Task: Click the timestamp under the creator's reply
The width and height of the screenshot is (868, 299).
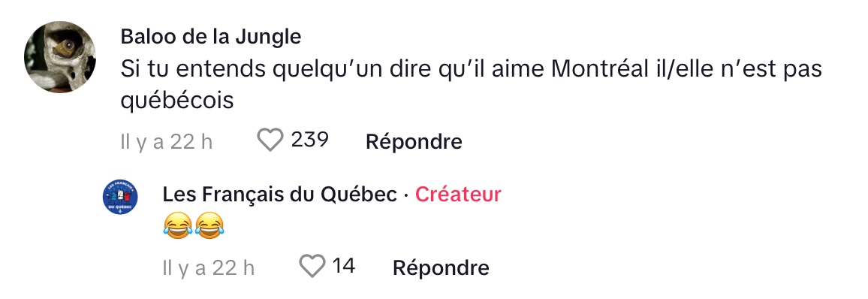Action: click(x=209, y=268)
